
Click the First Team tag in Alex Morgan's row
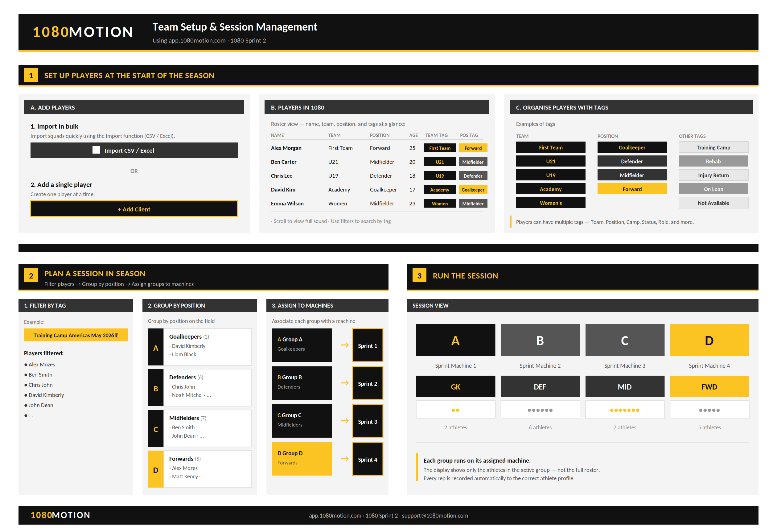pyautogui.click(x=440, y=148)
